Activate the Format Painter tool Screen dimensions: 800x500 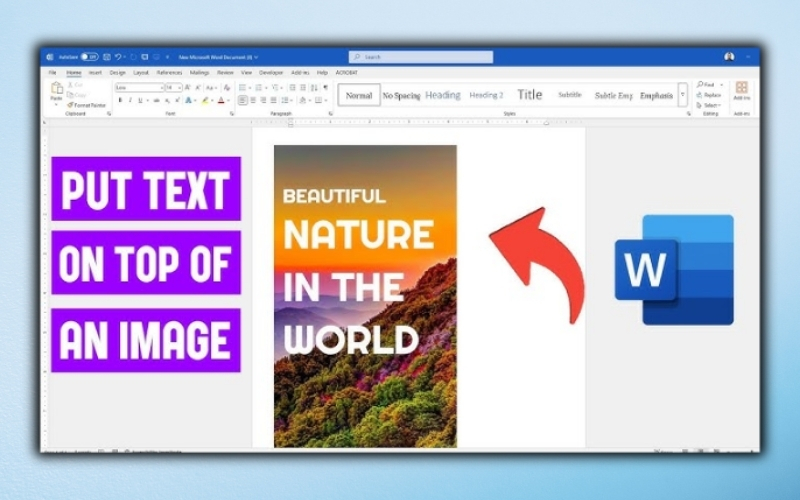tap(86, 105)
